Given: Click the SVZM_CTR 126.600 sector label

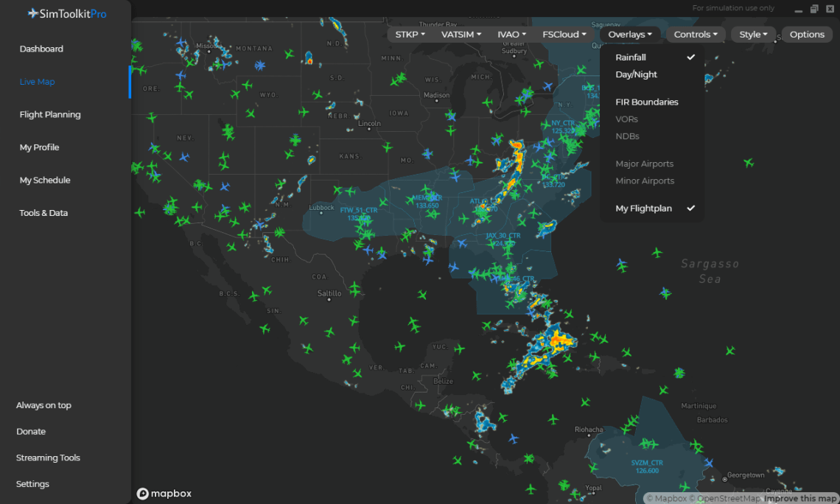Looking at the screenshot, I should tap(647, 466).
